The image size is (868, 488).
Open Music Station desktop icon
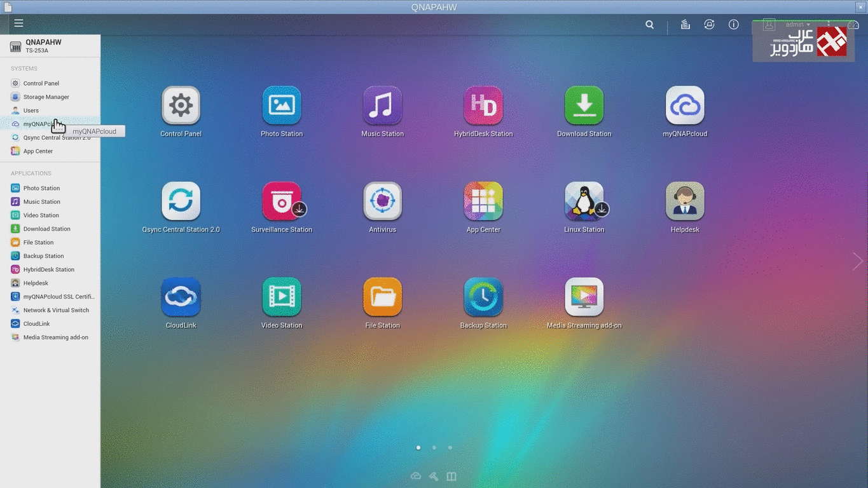382,105
